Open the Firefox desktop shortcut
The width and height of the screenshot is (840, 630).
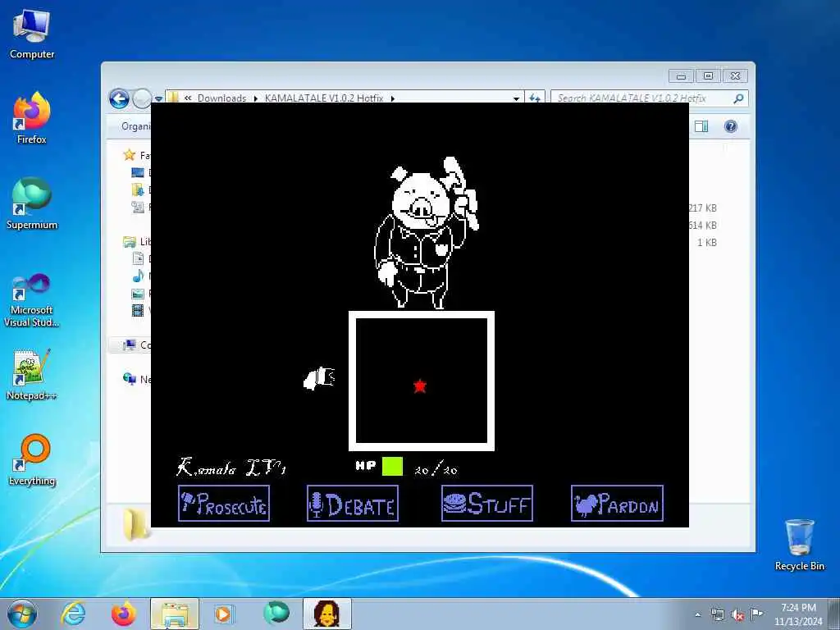32,118
